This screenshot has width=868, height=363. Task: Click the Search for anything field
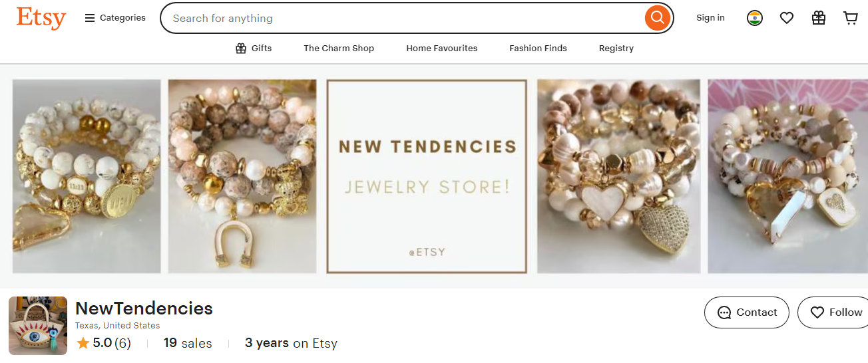pyautogui.click(x=399, y=18)
